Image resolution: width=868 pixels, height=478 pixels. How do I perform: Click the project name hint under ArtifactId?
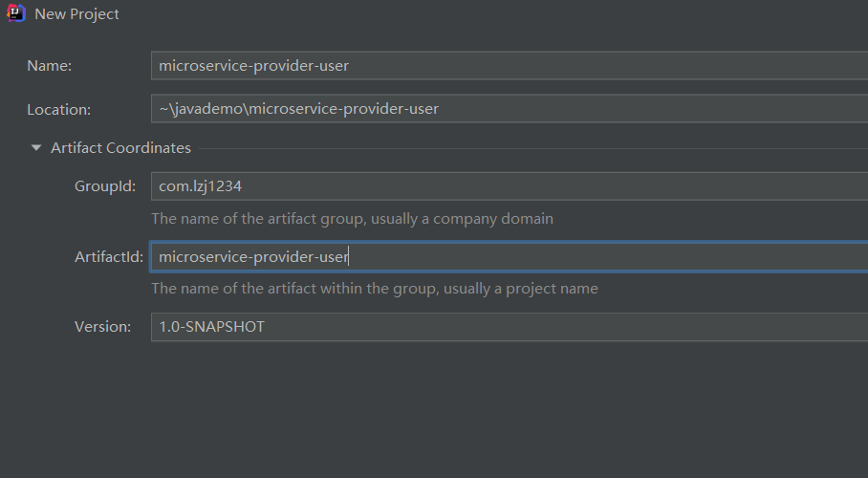(x=375, y=289)
